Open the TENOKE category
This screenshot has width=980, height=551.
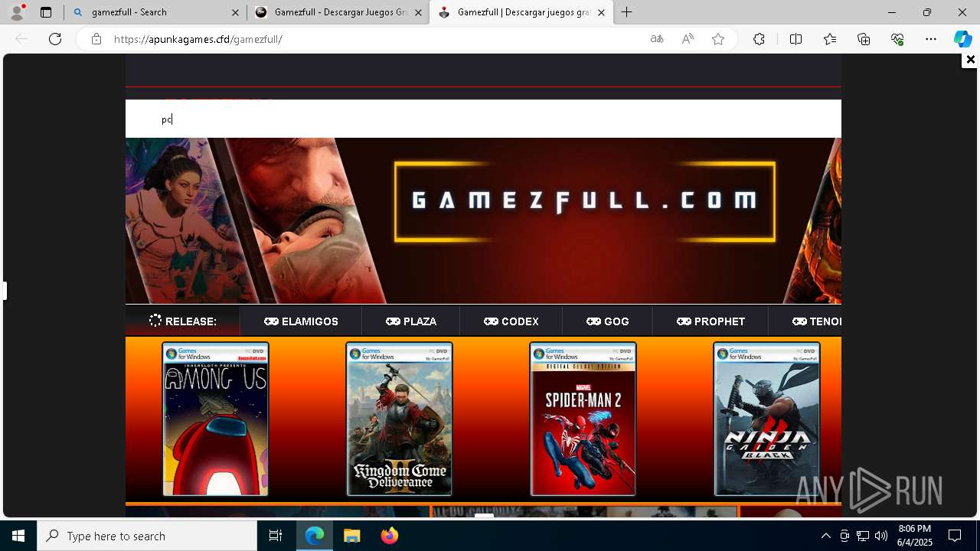click(x=816, y=321)
